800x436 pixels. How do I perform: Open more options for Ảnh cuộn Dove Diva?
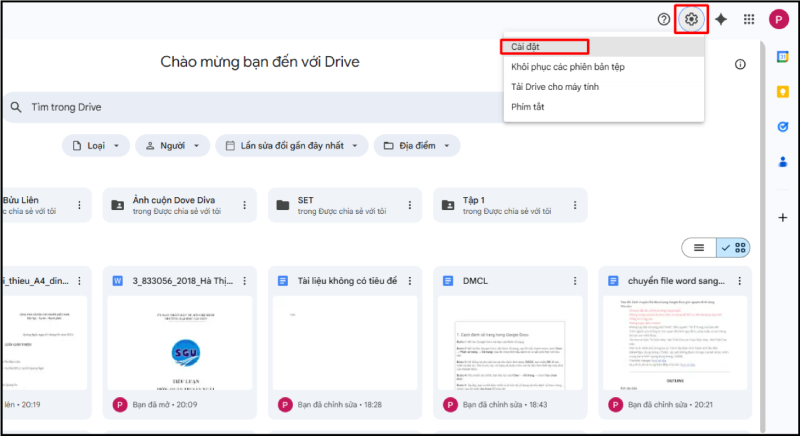tap(244, 205)
